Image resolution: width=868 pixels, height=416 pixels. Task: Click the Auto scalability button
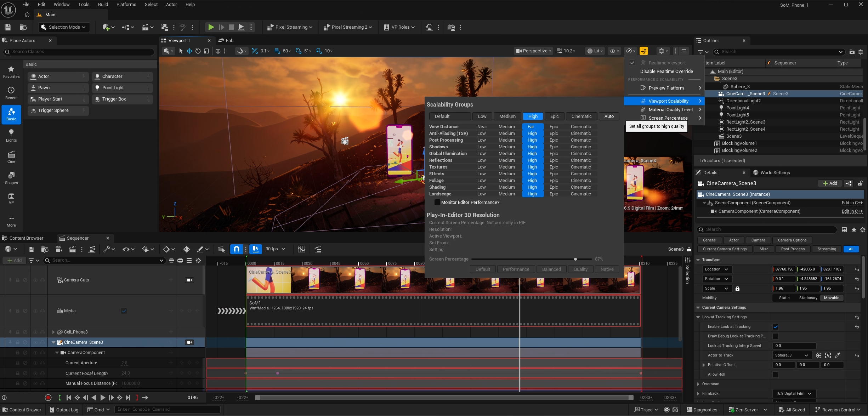coord(609,116)
